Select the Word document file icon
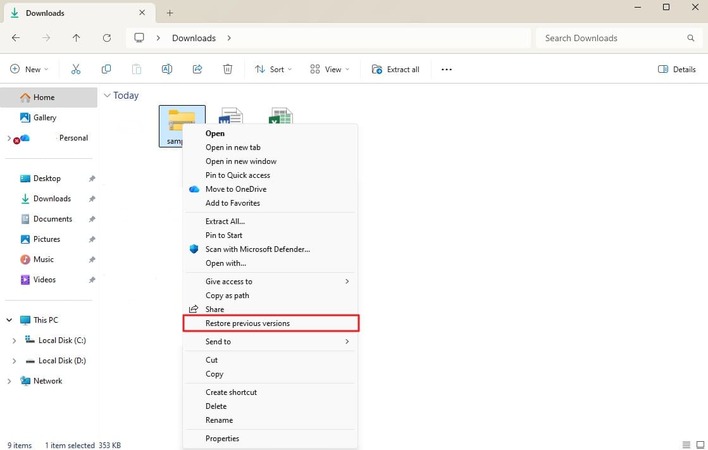708x450 pixels. (231, 116)
